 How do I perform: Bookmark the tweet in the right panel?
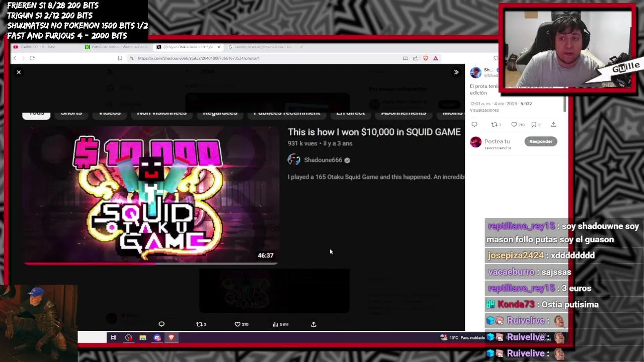pyautogui.click(x=535, y=125)
